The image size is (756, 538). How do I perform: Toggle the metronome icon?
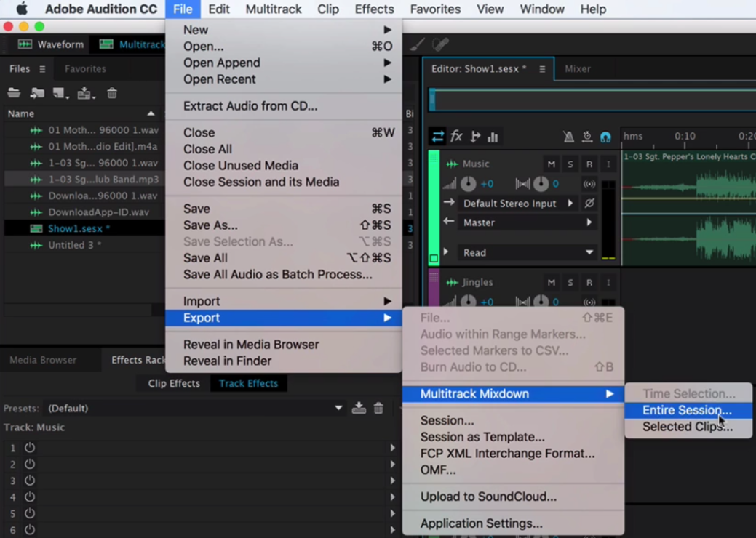(568, 137)
